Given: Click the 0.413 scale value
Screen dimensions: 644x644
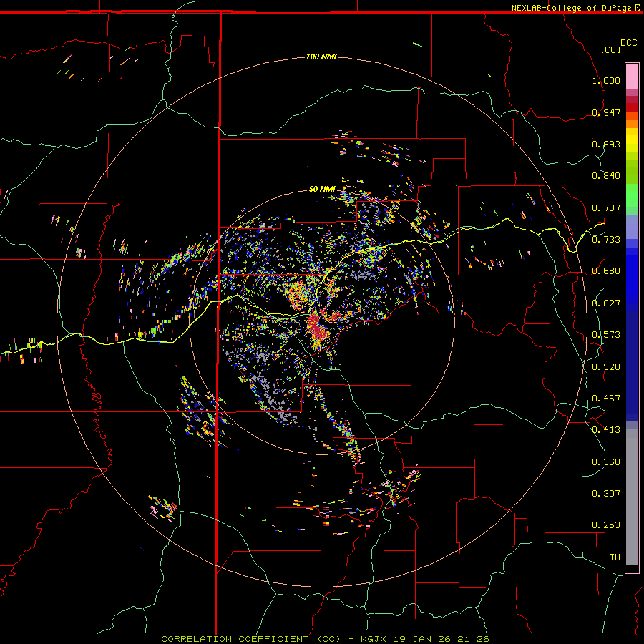Looking at the screenshot, I should pyautogui.click(x=606, y=430).
